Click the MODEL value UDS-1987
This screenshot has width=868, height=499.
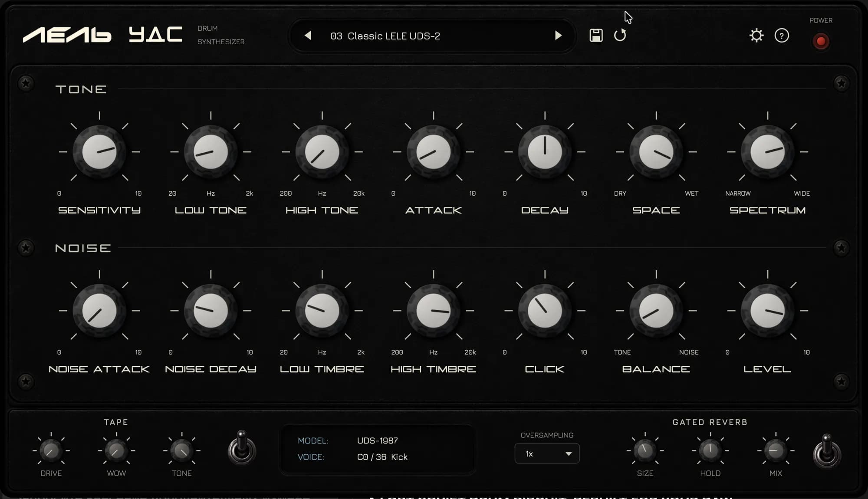click(378, 440)
